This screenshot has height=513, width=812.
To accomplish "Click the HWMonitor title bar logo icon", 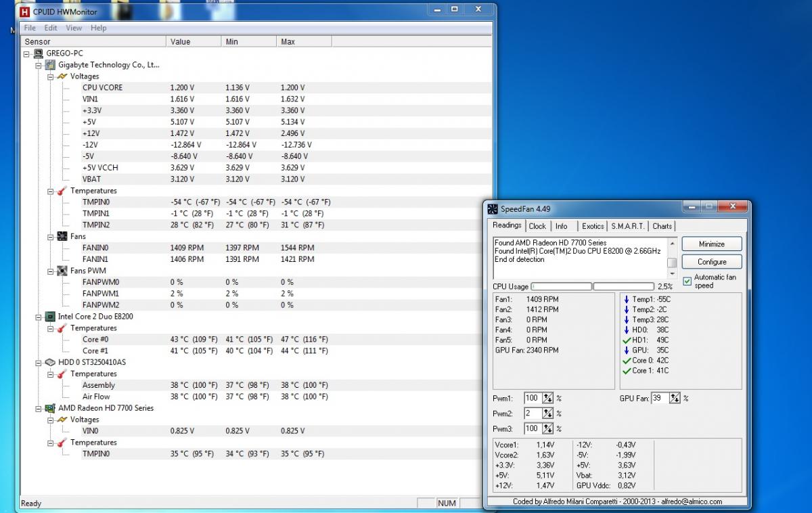I will [25, 12].
